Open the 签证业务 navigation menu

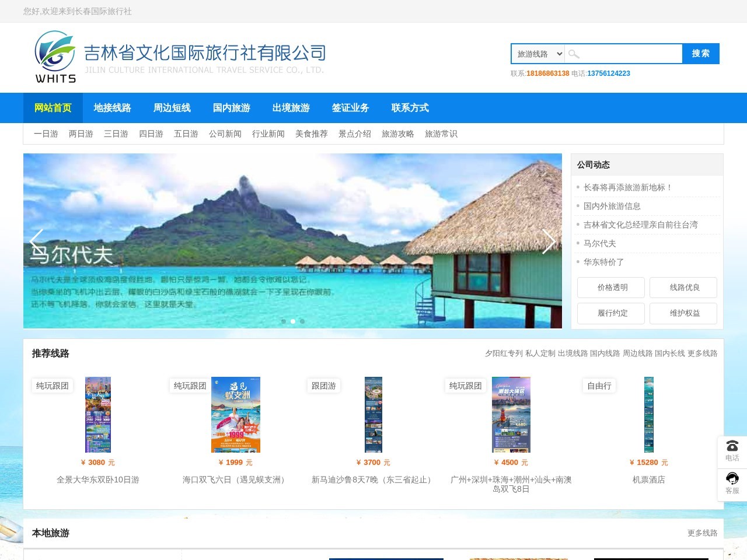[351, 108]
